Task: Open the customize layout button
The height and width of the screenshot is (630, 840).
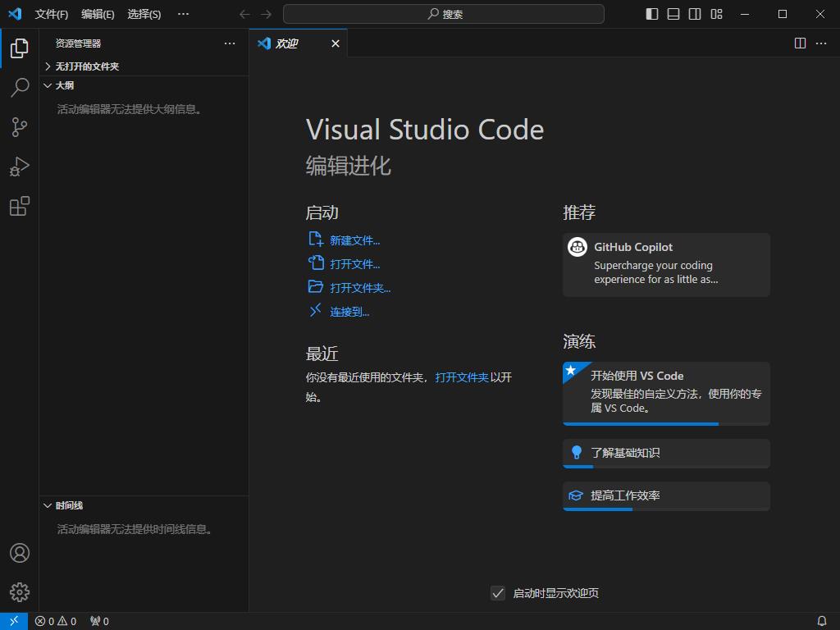Action: pos(716,14)
